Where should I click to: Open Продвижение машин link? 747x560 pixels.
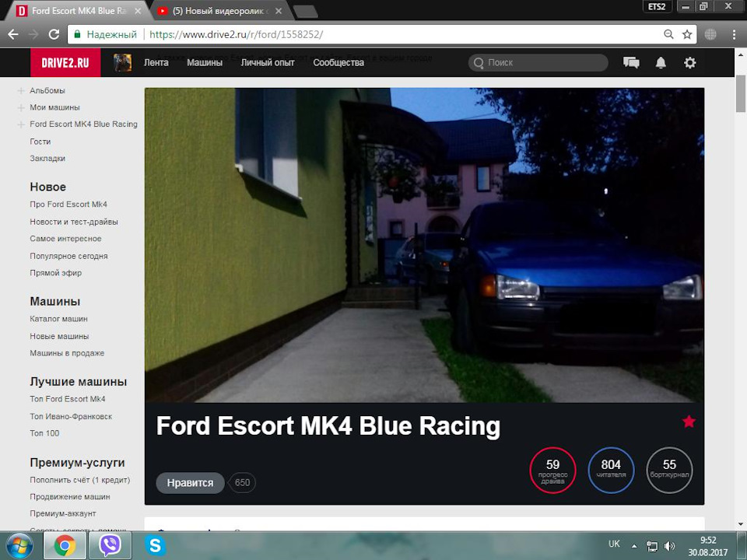70,497
